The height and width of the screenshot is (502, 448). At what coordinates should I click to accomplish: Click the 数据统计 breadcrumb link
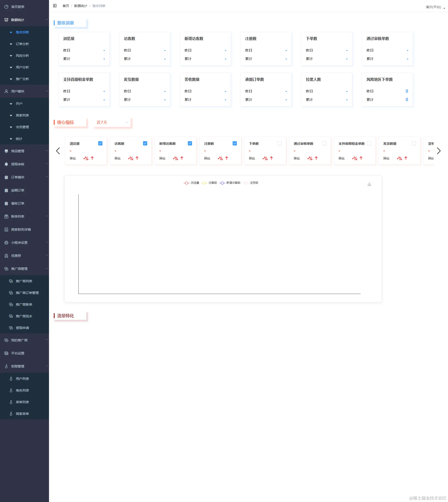[80, 6]
